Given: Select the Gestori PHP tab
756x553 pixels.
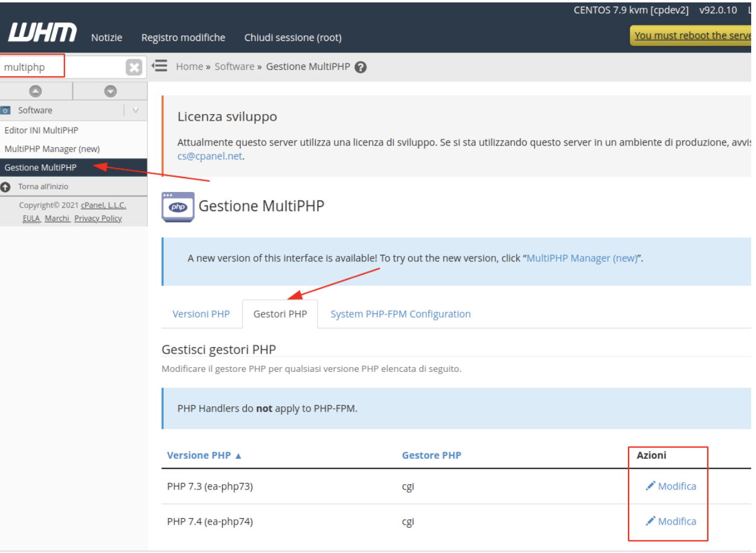Looking at the screenshot, I should click(x=280, y=314).
